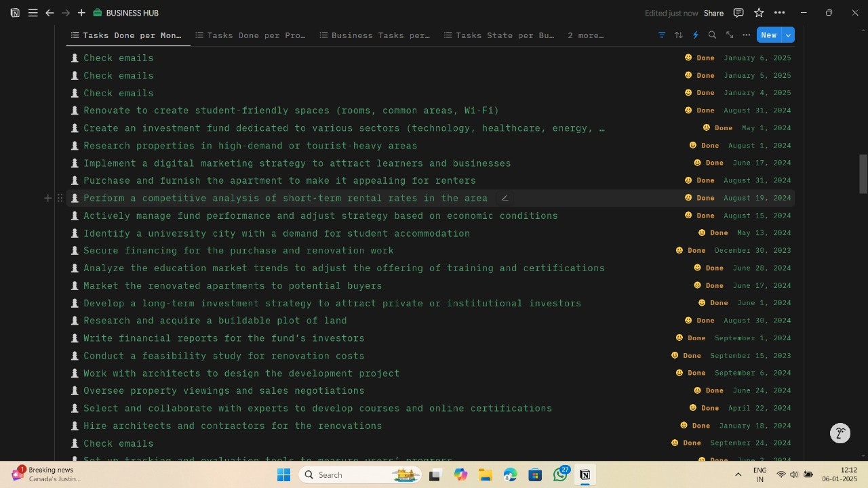
Task: Switch to Tasks Done per Month tab
Action: [x=127, y=35]
